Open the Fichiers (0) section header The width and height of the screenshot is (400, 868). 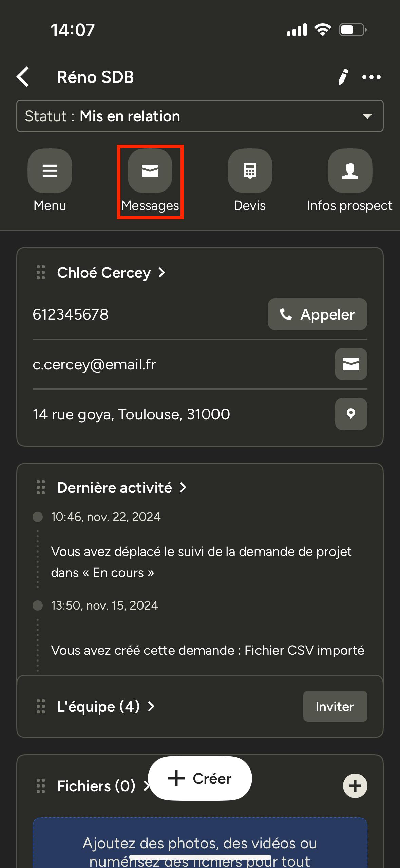[x=96, y=786]
